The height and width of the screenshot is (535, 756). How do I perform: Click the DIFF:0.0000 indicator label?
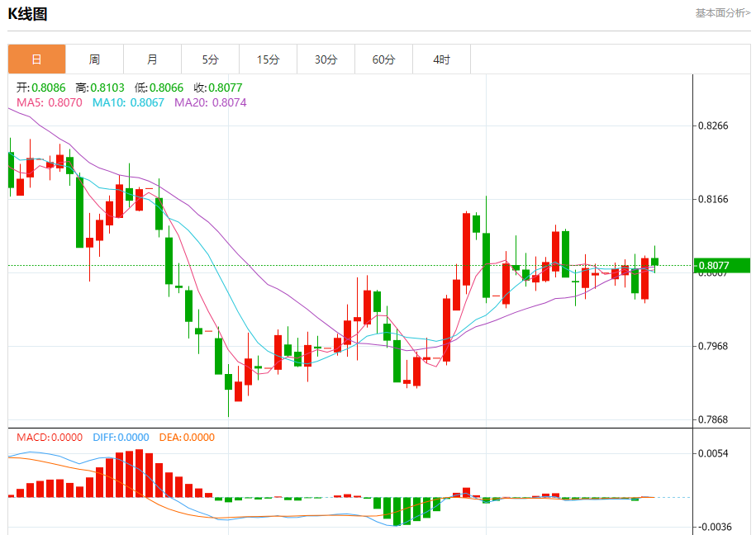(x=121, y=437)
